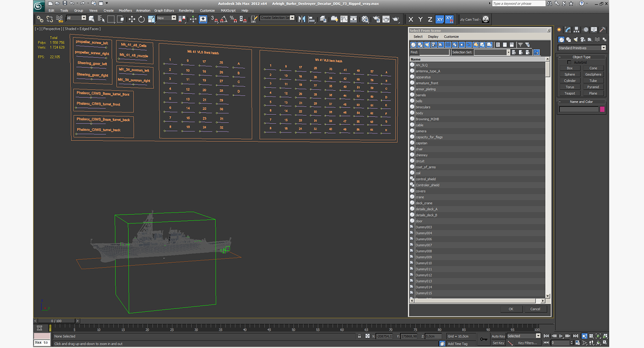Toggle the X axis constraint
Screen dimensions: 644x348
coord(411,19)
